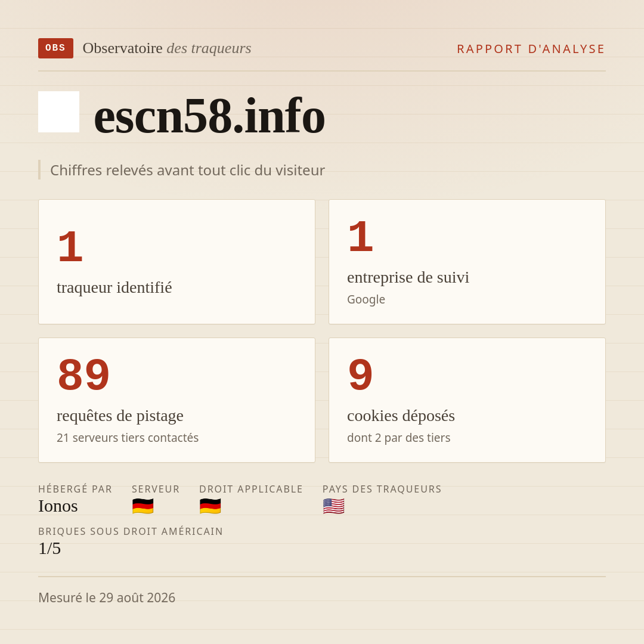The image size is (644, 644).
Task: Click the German flag under Serveur
Action: 143,506
